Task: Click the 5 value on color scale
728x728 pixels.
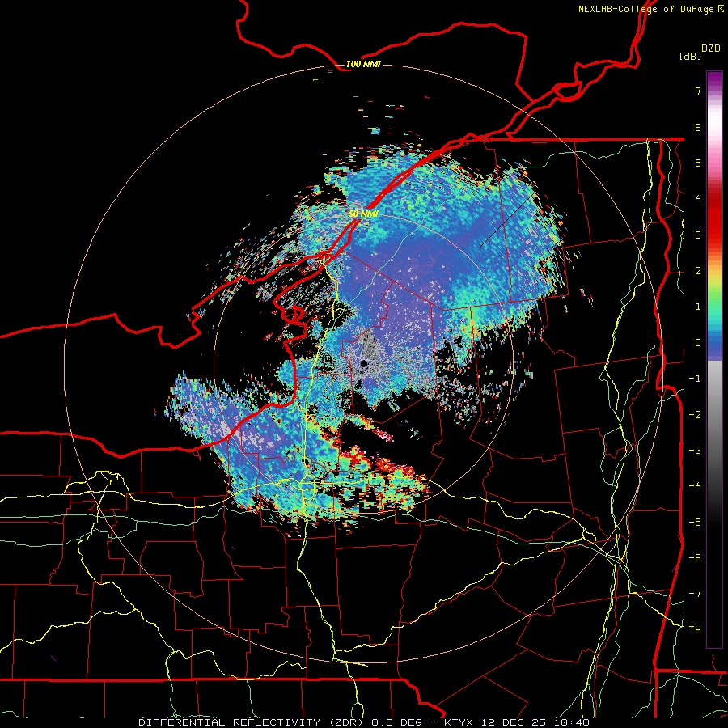Action: coord(698,163)
